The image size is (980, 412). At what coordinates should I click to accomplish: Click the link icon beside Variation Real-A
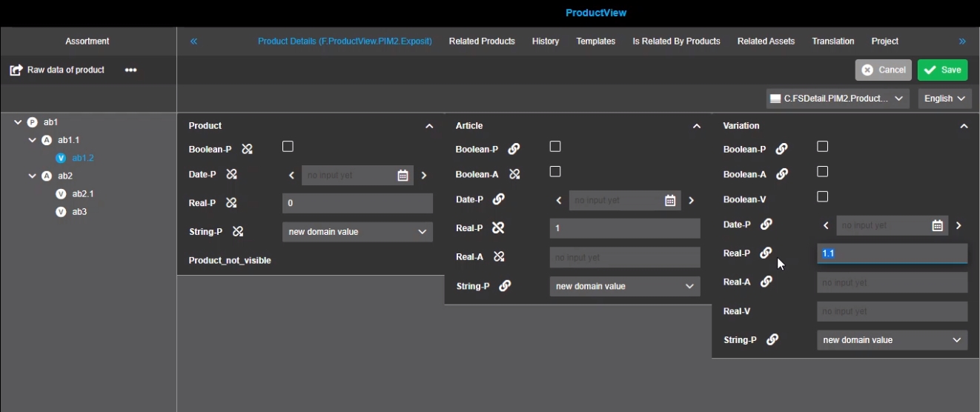coord(767,282)
